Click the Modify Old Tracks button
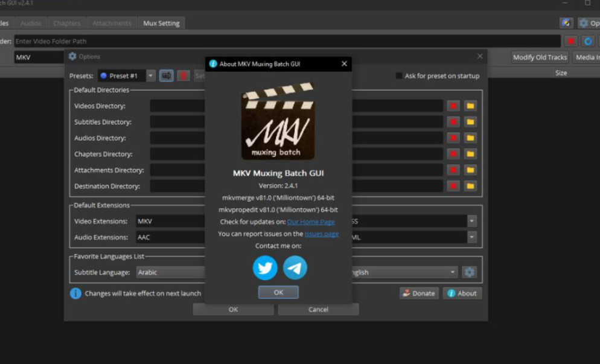The height and width of the screenshot is (364, 600). [540, 57]
